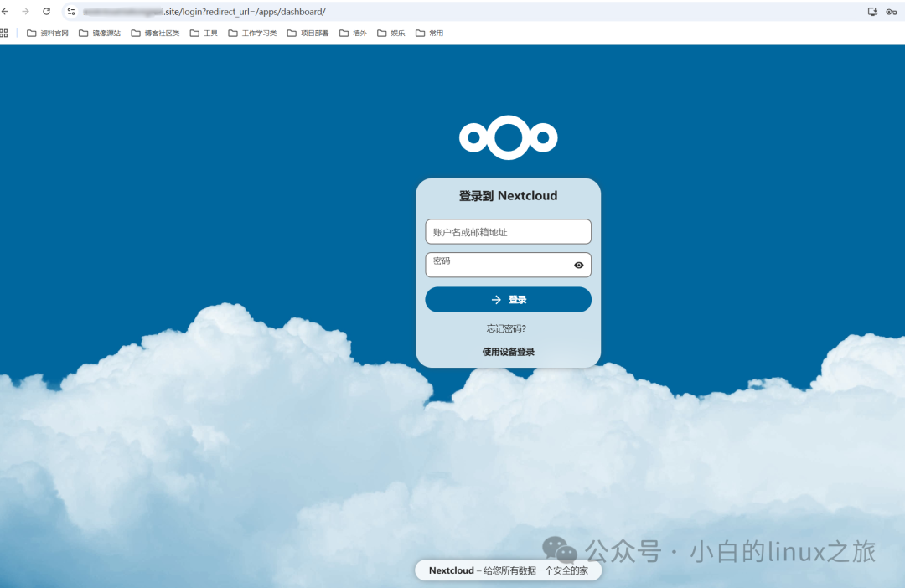
Task: Click the install app icon in address bar
Action: 872,12
